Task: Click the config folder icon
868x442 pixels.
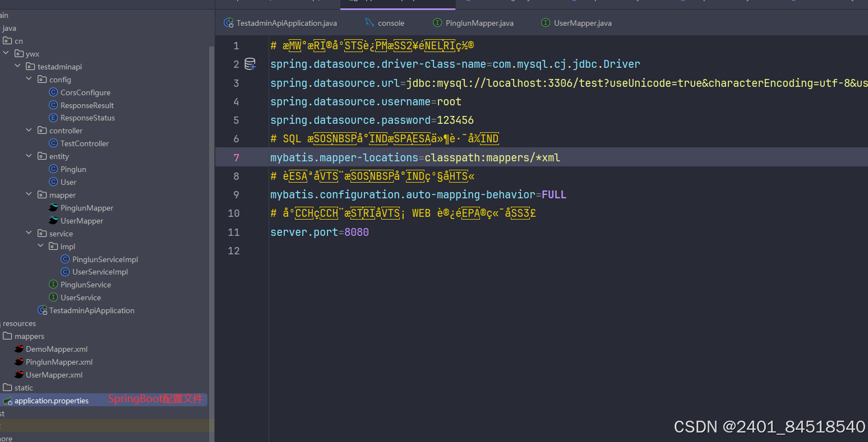Action: pyautogui.click(x=42, y=79)
